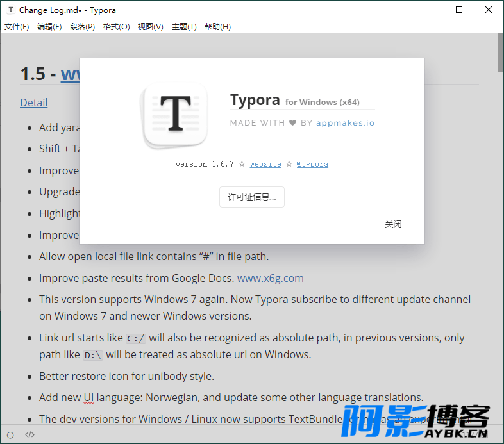
Task: Open the 段落(P) menu
Action: pyautogui.click(x=82, y=27)
